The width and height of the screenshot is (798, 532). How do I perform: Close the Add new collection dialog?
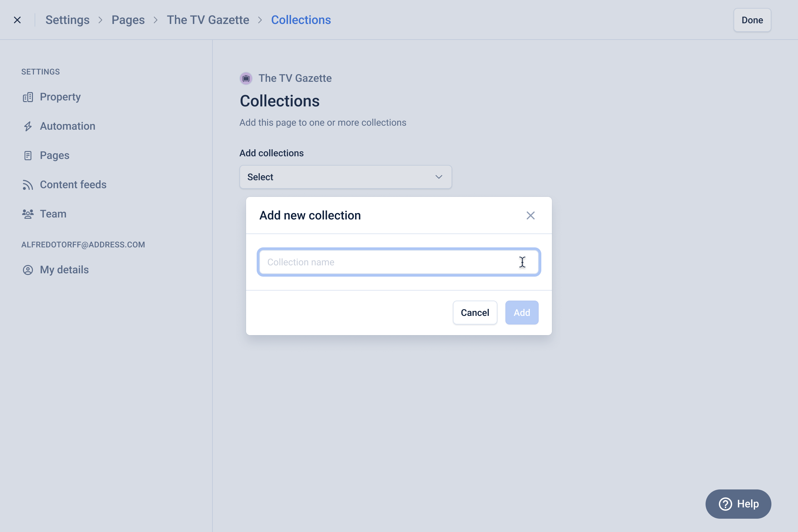530,215
